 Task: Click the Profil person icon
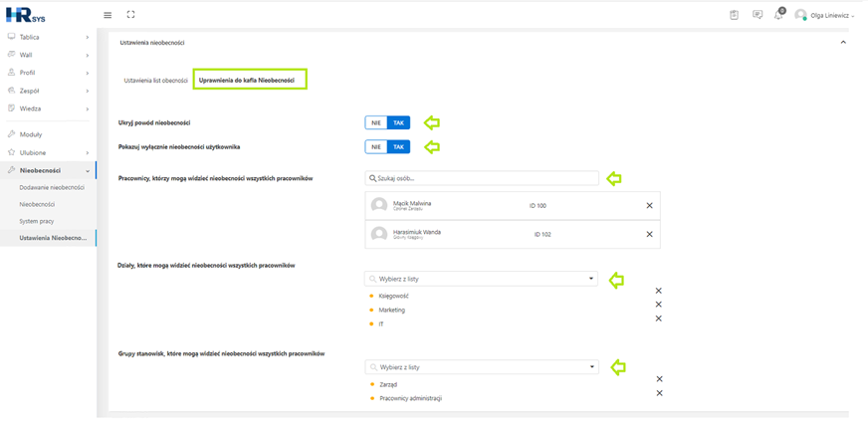[x=11, y=72]
